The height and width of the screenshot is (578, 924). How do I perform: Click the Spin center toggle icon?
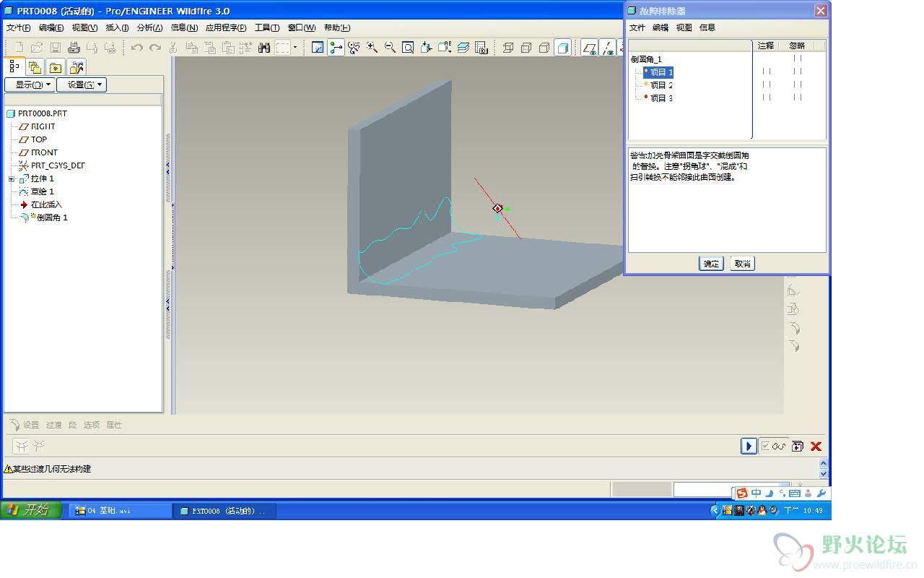tap(336, 48)
